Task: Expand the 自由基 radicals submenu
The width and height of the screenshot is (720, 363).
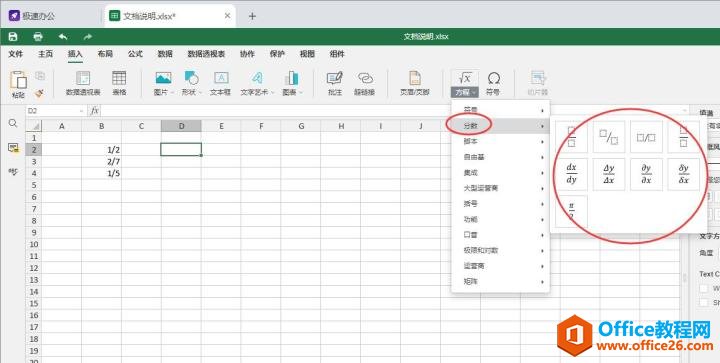Action: (x=501, y=157)
